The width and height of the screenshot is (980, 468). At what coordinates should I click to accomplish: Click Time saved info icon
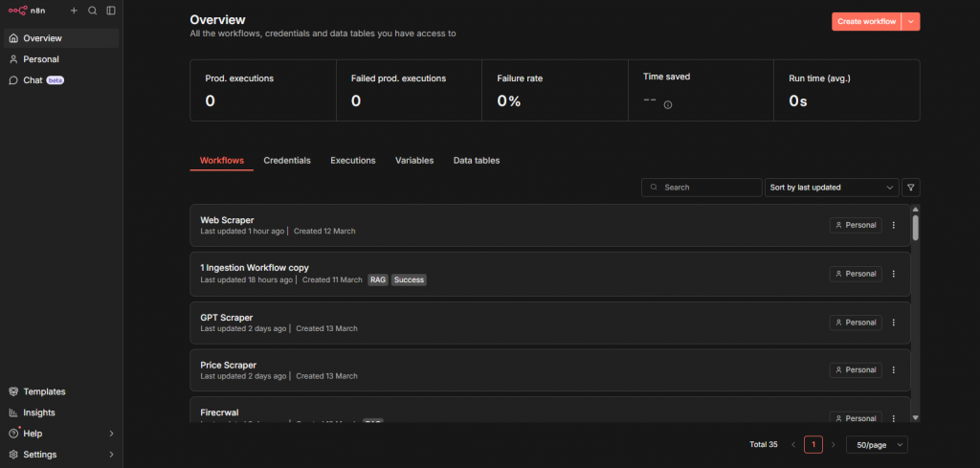667,105
